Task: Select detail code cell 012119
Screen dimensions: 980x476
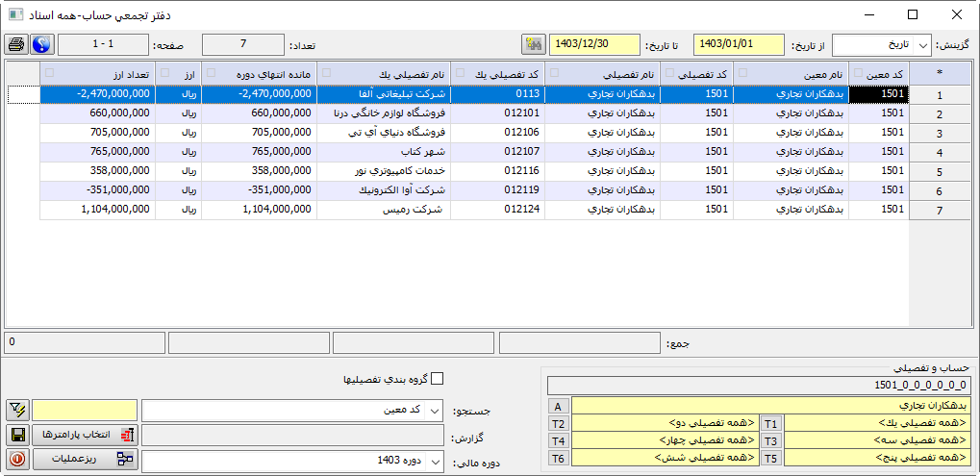Action: point(498,190)
